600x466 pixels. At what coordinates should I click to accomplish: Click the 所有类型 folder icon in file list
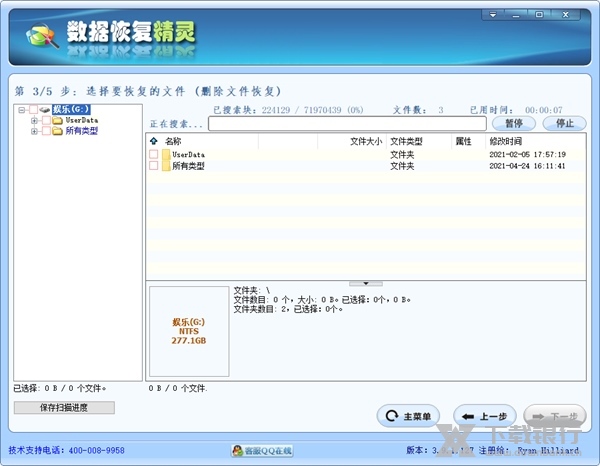pos(166,166)
